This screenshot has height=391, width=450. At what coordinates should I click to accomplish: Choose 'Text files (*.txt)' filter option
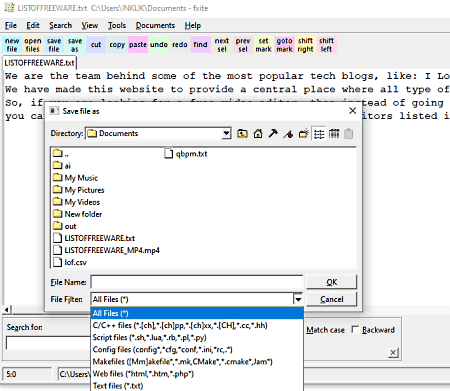197,386
